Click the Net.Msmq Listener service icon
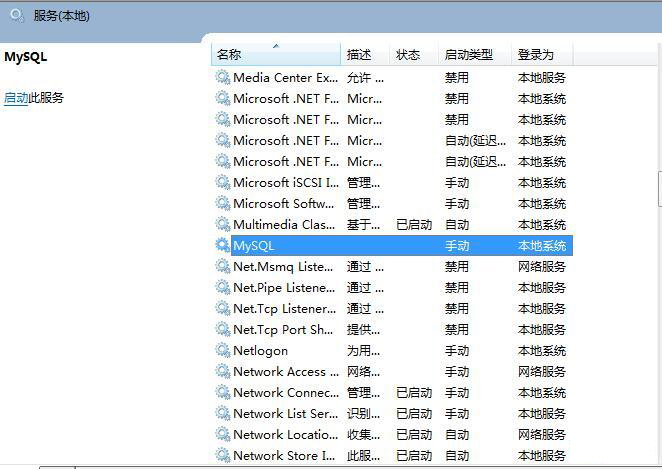 (x=222, y=266)
